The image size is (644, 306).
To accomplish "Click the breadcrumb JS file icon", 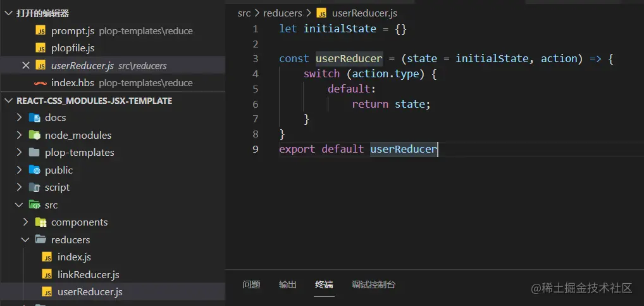I will (x=321, y=13).
